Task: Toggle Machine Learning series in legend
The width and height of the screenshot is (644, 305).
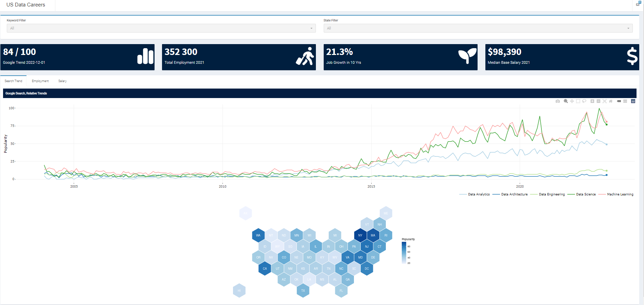Action: tap(616, 194)
